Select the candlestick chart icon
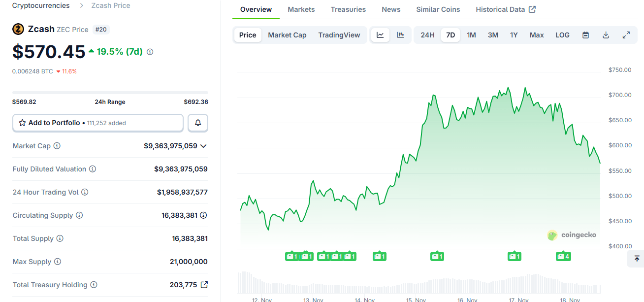644x302 pixels. (x=400, y=35)
